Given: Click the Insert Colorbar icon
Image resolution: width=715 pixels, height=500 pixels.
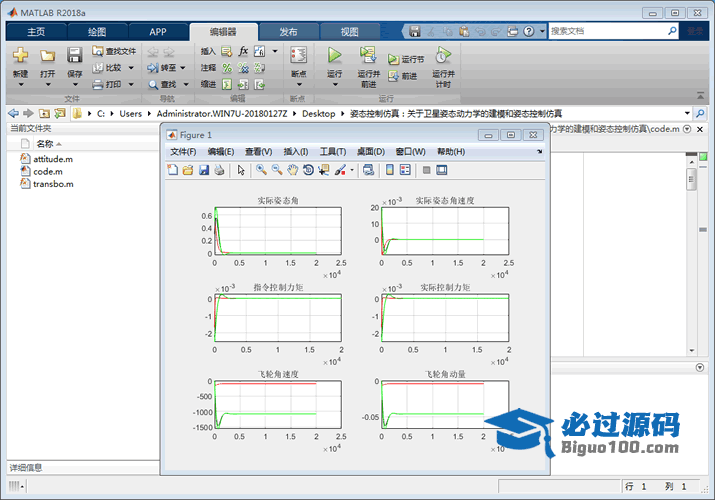Looking at the screenshot, I should click(x=389, y=170).
